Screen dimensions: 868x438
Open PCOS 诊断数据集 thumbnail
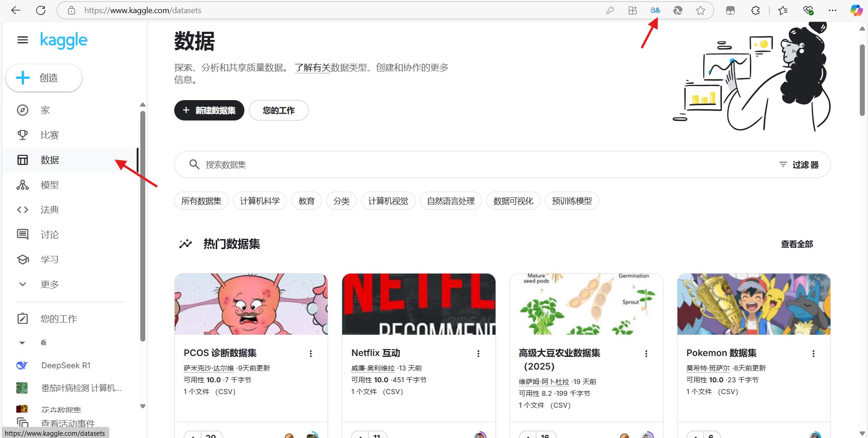tap(251, 304)
